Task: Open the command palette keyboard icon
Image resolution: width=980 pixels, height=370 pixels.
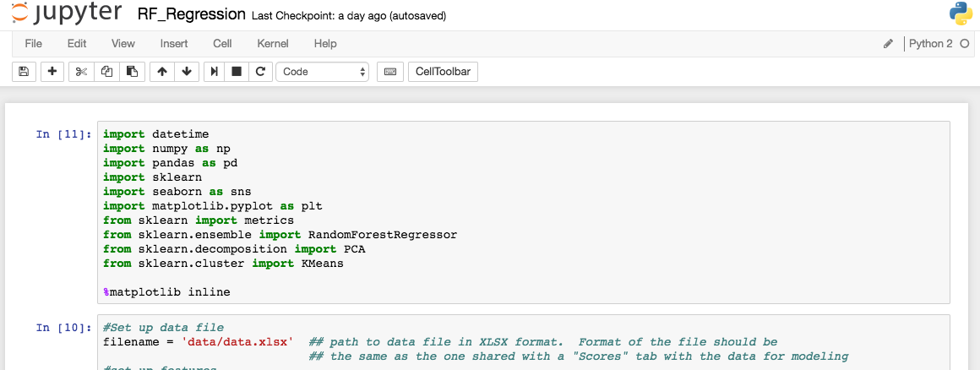Action: pos(390,72)
